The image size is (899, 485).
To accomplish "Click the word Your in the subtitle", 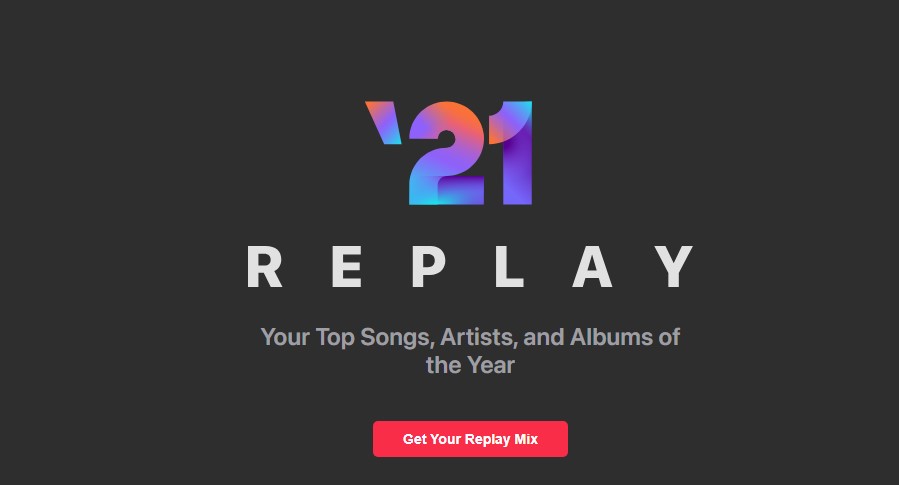I will (284, 336).
